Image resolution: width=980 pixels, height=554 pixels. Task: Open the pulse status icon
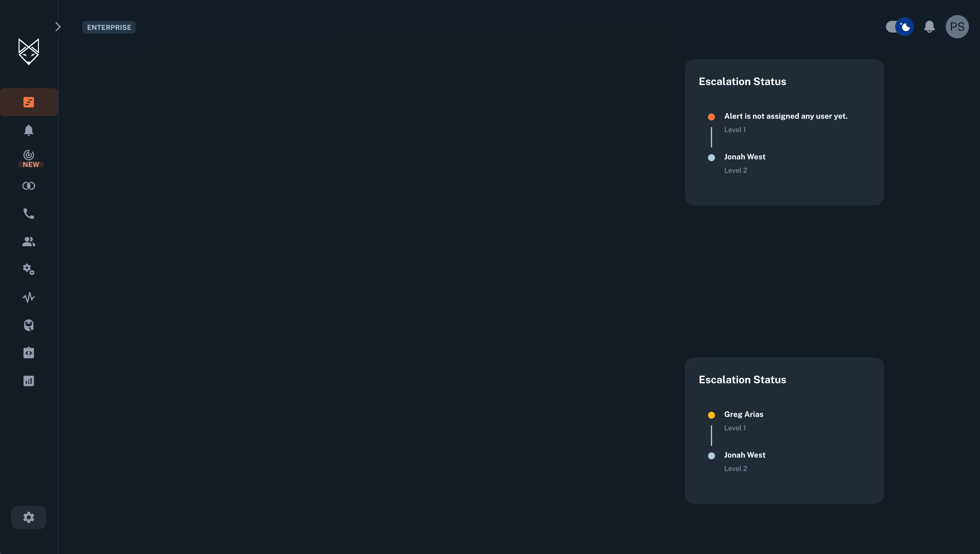point(29,297)
